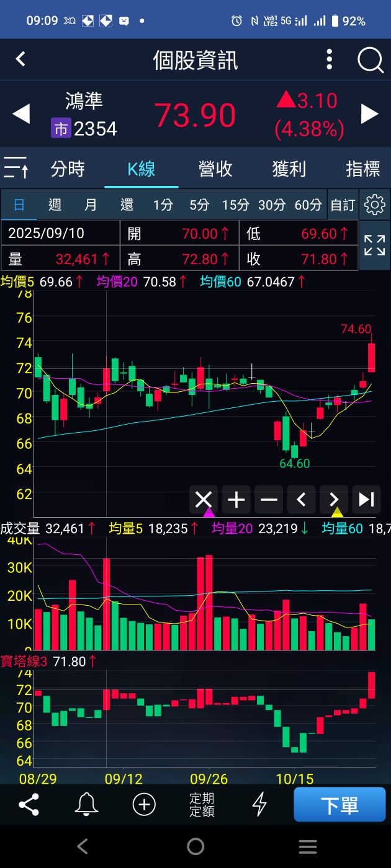Expand chart to fullscreen

point(374,245)
